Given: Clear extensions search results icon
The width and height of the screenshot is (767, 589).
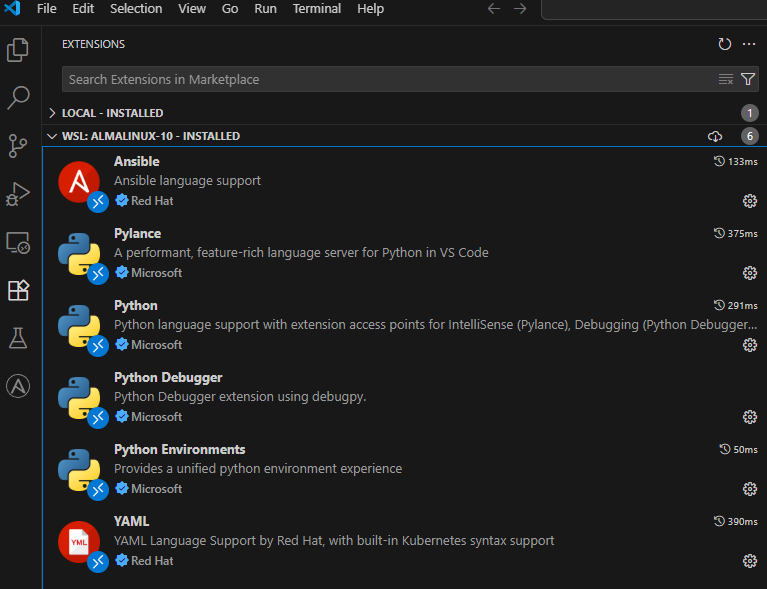Looking at the screenshot, I should pos(726,79).
